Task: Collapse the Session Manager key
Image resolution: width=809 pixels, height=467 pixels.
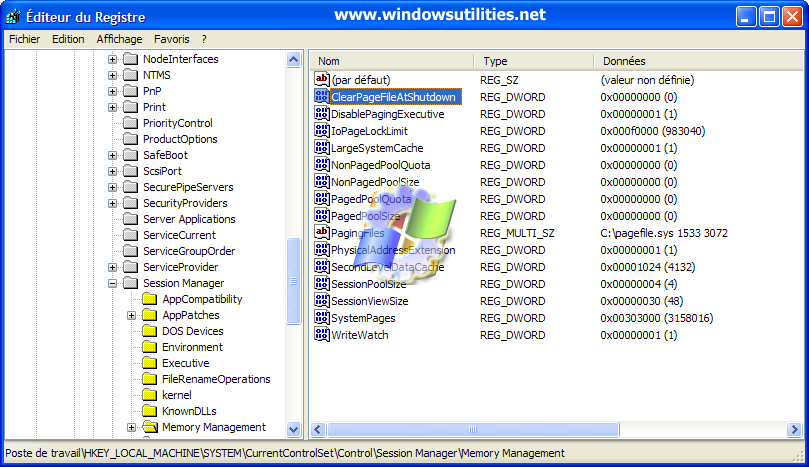Action: 112,283
